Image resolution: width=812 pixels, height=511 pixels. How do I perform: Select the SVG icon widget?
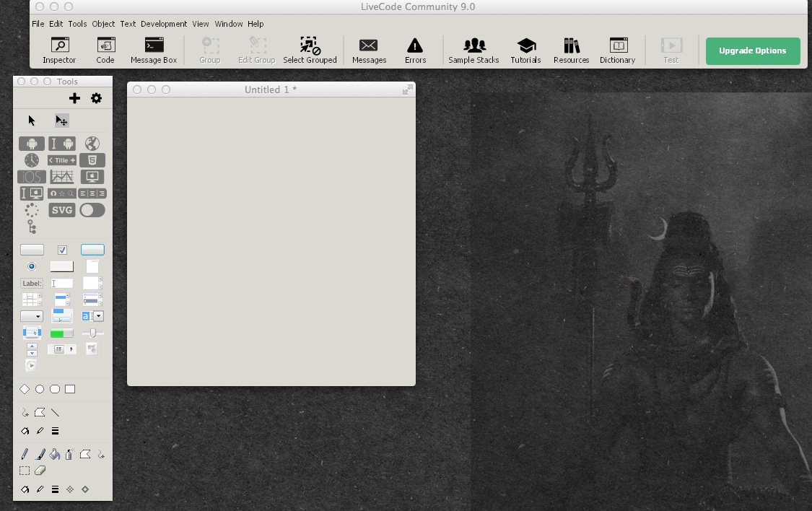[x=62, y=210]
